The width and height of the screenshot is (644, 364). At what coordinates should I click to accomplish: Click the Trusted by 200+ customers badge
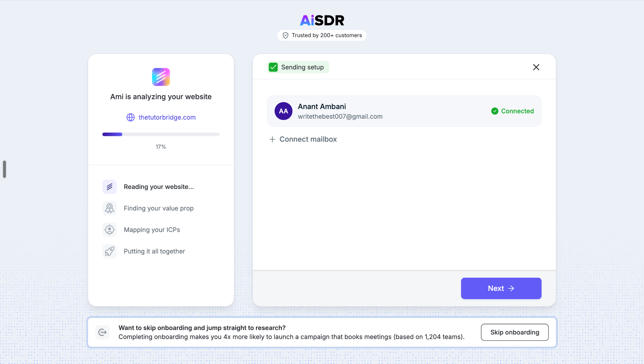click(x=322, y=35)
